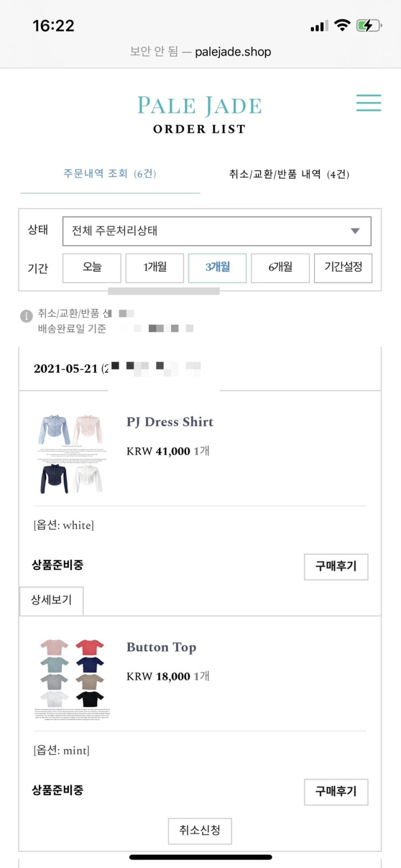The width and height of the screenshot is (401, 868).
Task: Tap the cellular signal bars icon
Action: pyautogui.click(x=319, y=26)
